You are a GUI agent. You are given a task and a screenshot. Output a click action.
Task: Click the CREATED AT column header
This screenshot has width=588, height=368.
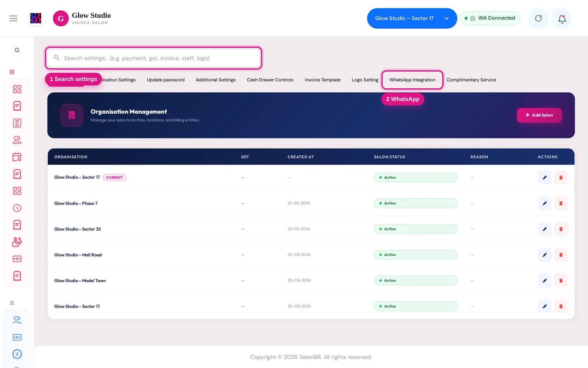pyautogui.click(x=301, y=157)
